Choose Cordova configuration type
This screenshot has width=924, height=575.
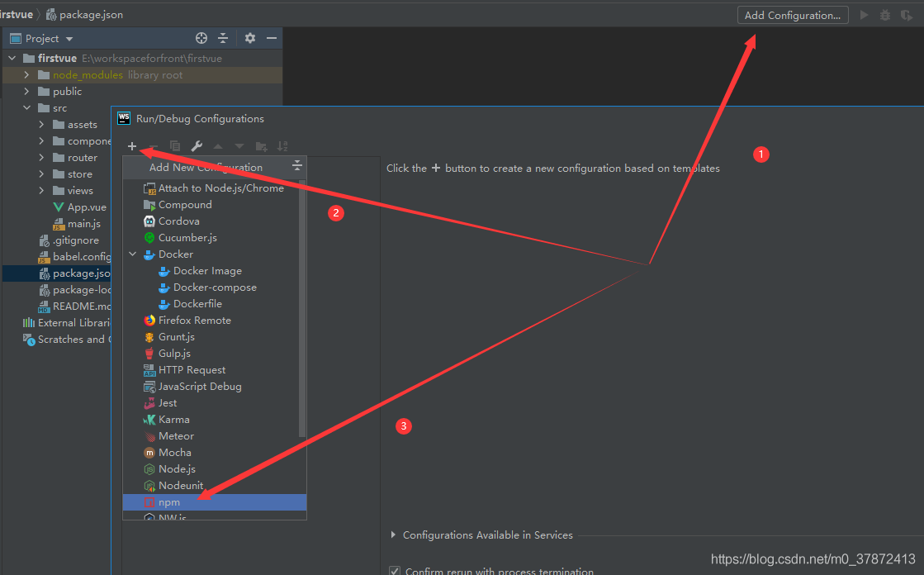tap(215, 221)
